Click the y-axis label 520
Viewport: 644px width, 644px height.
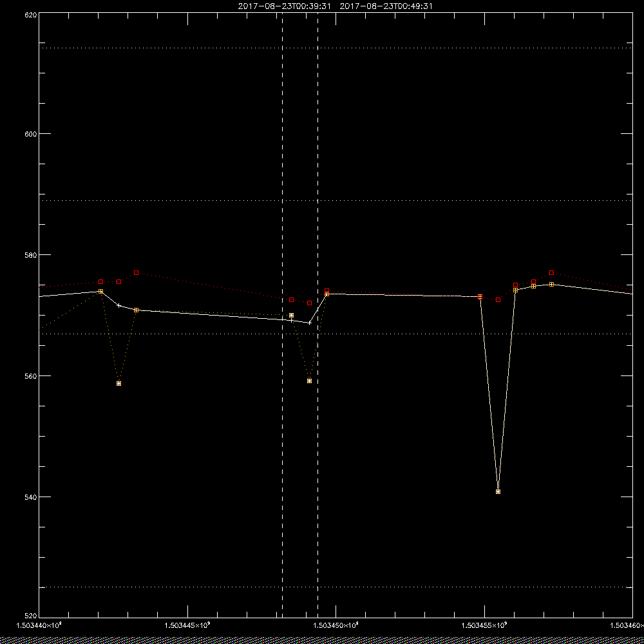click(32, 616)
